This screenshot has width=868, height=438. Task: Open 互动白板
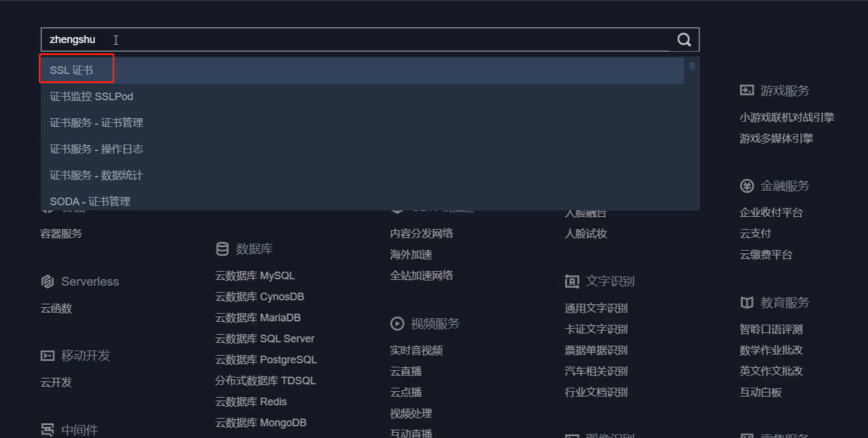[761, 393]
